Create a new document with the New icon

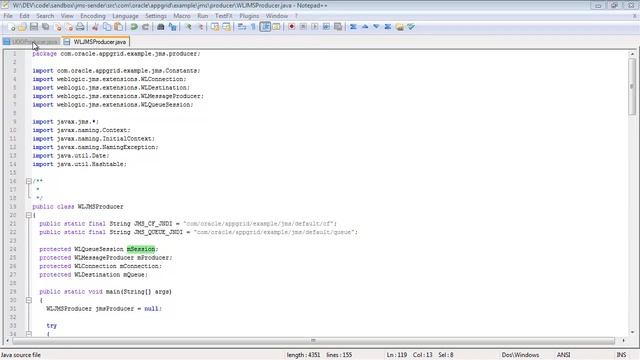11,27
